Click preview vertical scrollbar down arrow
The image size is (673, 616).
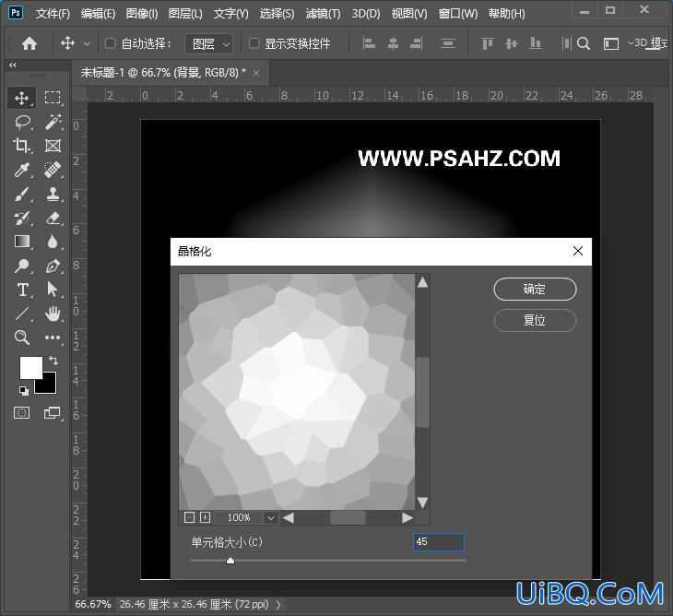[x=422, y=503]
